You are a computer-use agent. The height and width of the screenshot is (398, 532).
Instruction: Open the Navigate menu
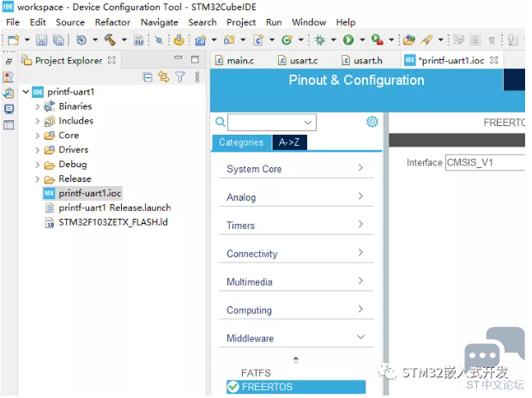click(159, 22)
